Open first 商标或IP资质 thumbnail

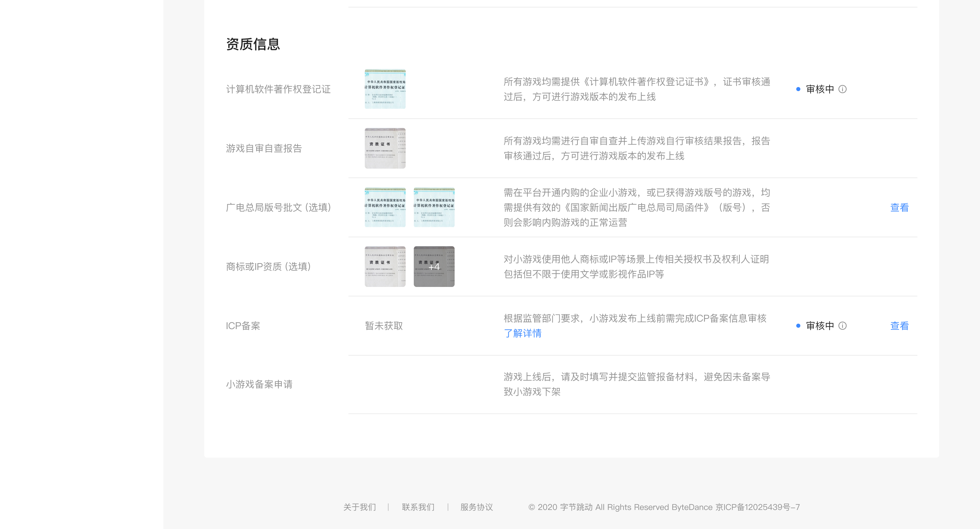(385, 267)
